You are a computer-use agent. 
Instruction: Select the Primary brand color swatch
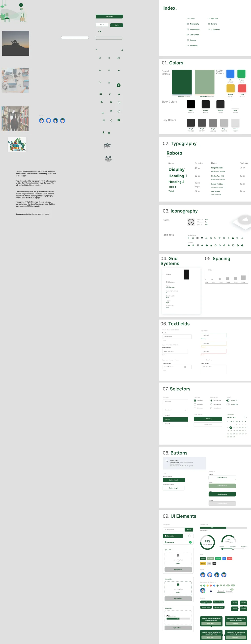coord(182,82)
